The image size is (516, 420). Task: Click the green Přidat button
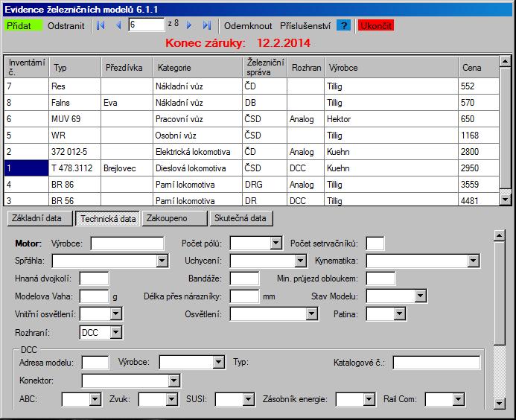[x=23, y=25]
